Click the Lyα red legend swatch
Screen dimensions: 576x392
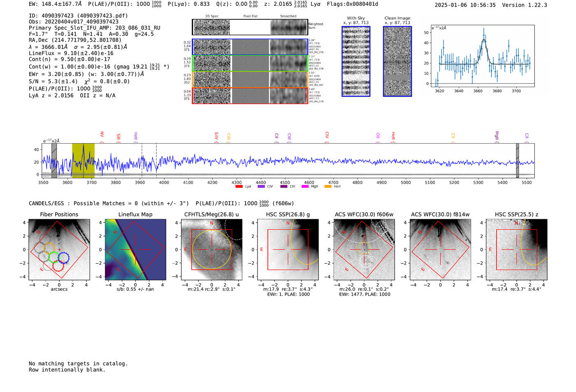point(239,186)
